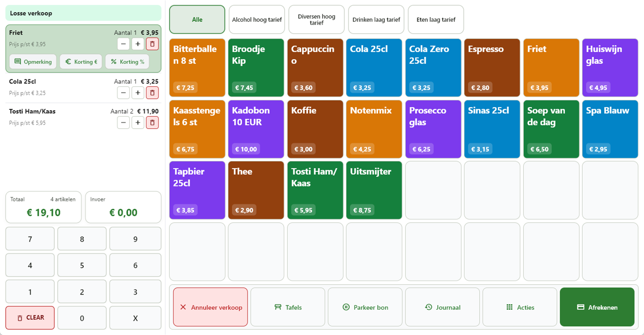Cancel sale with Annuleer verkoop
This screenshot has width=644, height=335.
[211, 307]
